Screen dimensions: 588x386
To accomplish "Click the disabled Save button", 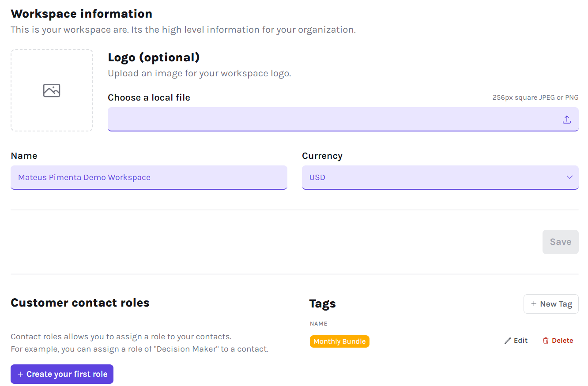I will (x=560, y=242).
